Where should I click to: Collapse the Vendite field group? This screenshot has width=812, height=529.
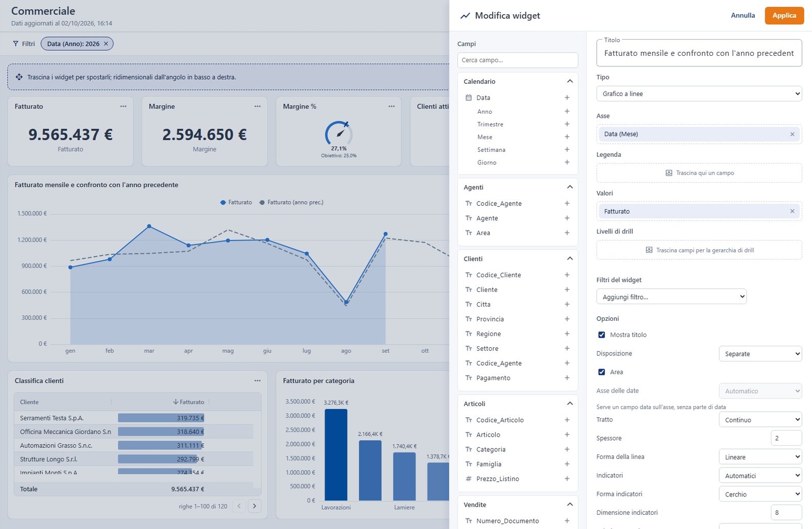(x=570, y=505)
